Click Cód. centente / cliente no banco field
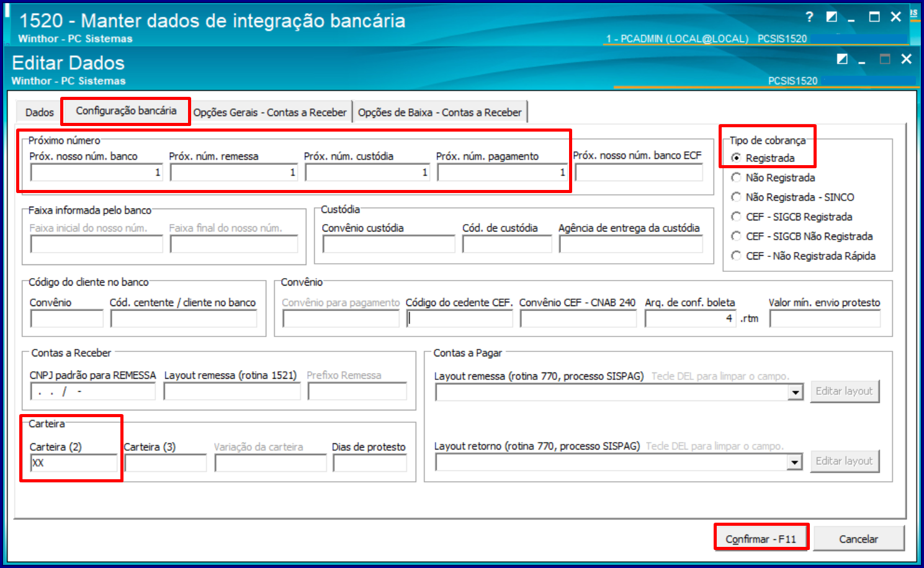This screenshot has height=568, width=924. point(184,318)
